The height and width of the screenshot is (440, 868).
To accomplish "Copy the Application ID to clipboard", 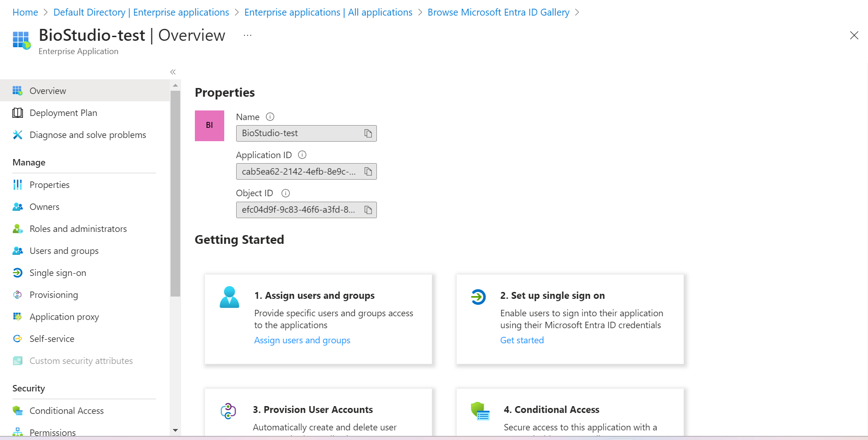I will coord(368,171).
